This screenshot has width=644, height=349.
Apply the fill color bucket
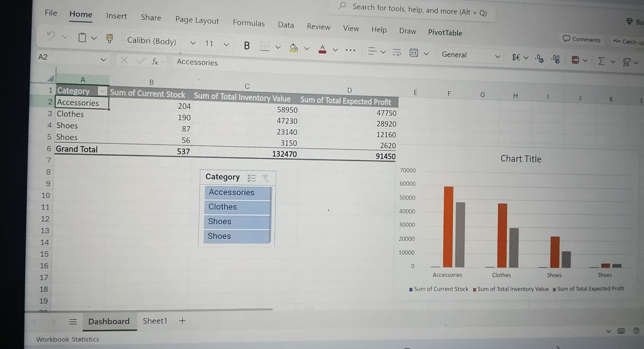pos(294,47)
